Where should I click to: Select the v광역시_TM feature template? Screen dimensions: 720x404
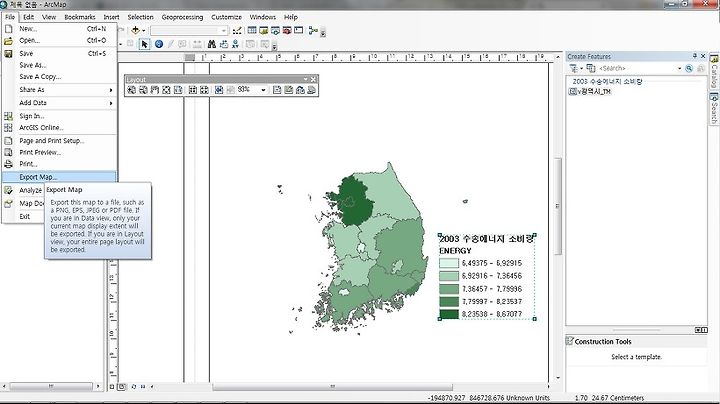(590, 91)
